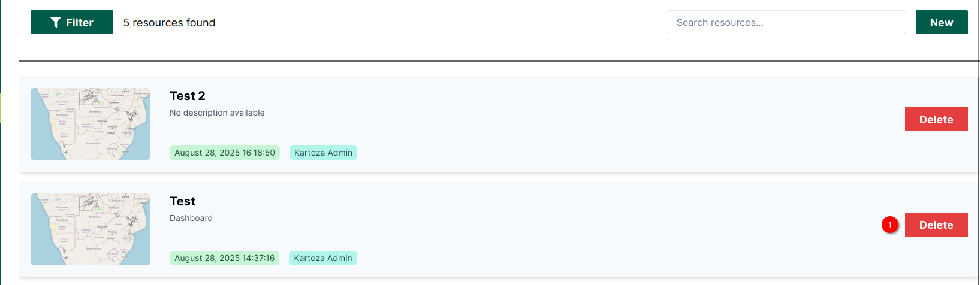Select the Test resource title
This screenshot has height=285, width=980.
pos(182,201)
